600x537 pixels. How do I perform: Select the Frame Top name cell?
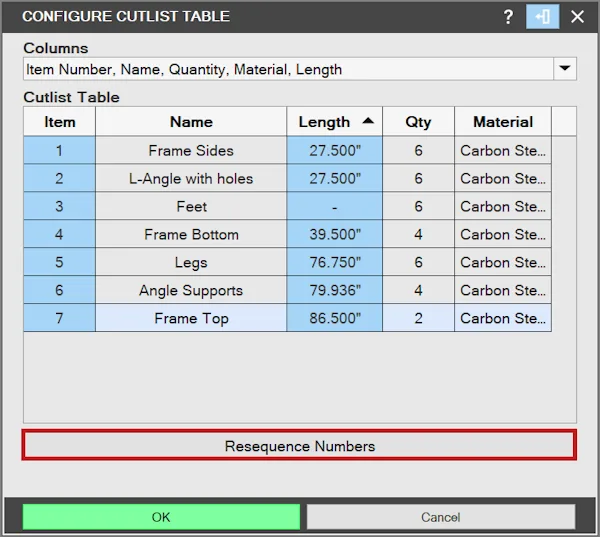pyautogui.click(x=191, y=318)
